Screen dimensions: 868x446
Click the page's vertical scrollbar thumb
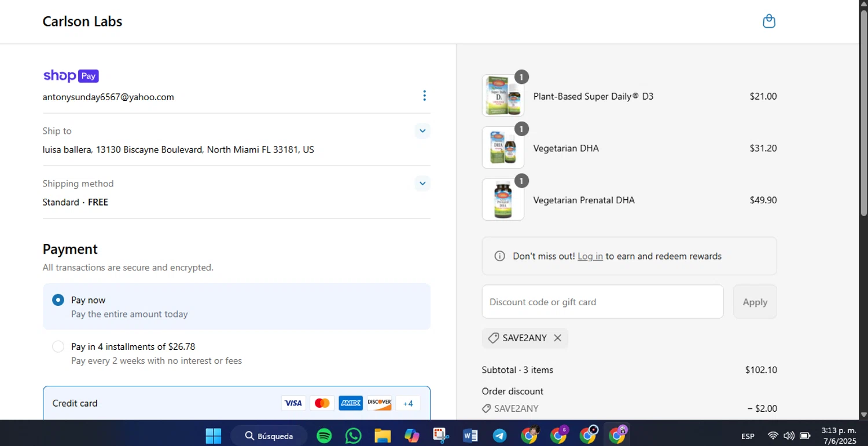click(x=863, y=113)
